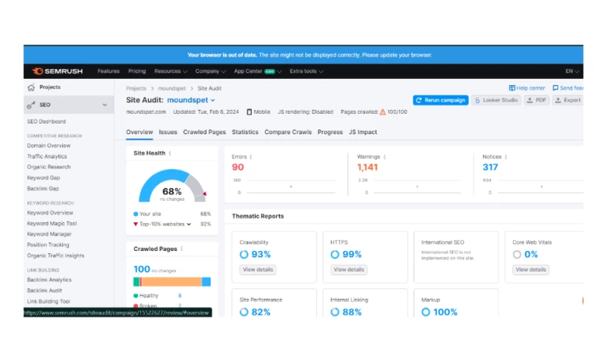This screenshot has width=607, height=364.
Task: Click the pages crawled warning triangle icon
Action: (383, 111)
